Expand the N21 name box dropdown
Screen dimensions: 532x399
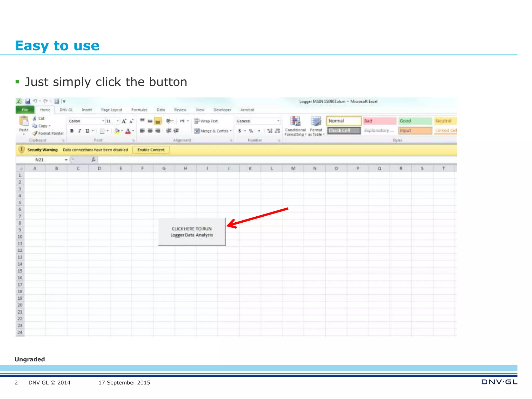pos(66,160)
